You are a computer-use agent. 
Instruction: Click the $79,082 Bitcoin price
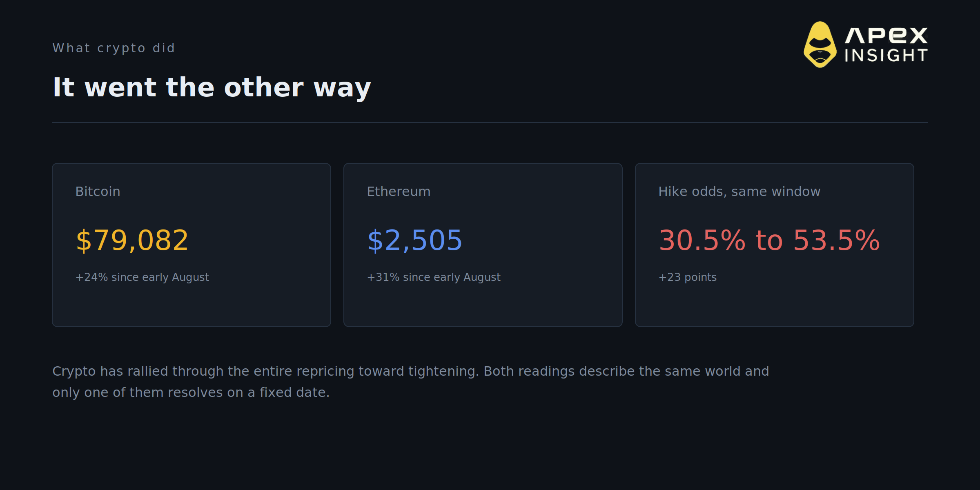(x=132, y=240)
